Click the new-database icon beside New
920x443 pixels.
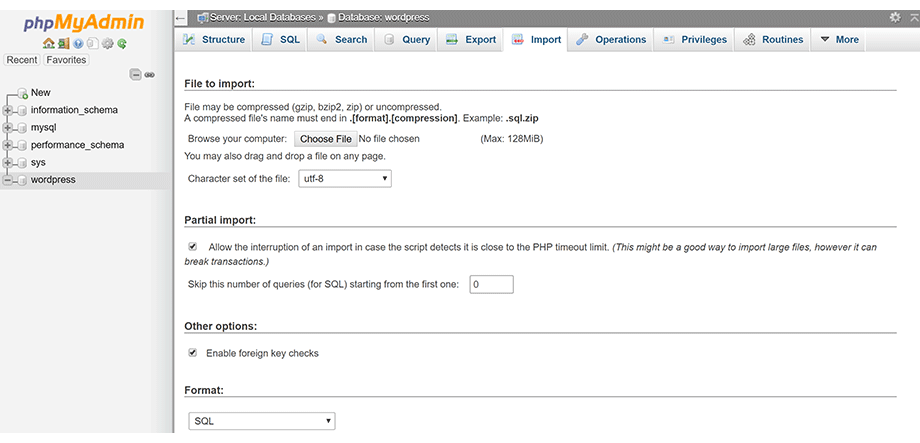click(x=22, y=93)
